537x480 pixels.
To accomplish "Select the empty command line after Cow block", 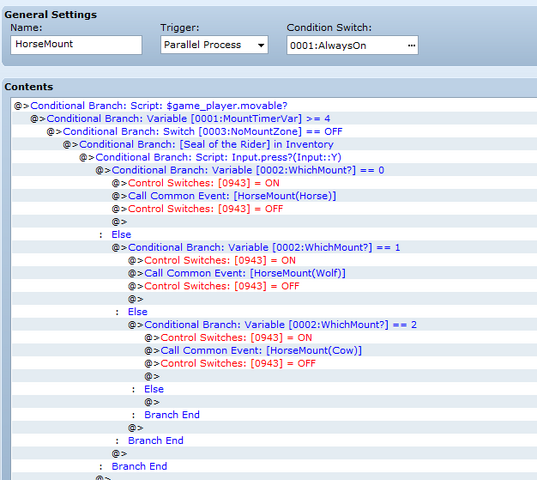I will pos(274,376).
